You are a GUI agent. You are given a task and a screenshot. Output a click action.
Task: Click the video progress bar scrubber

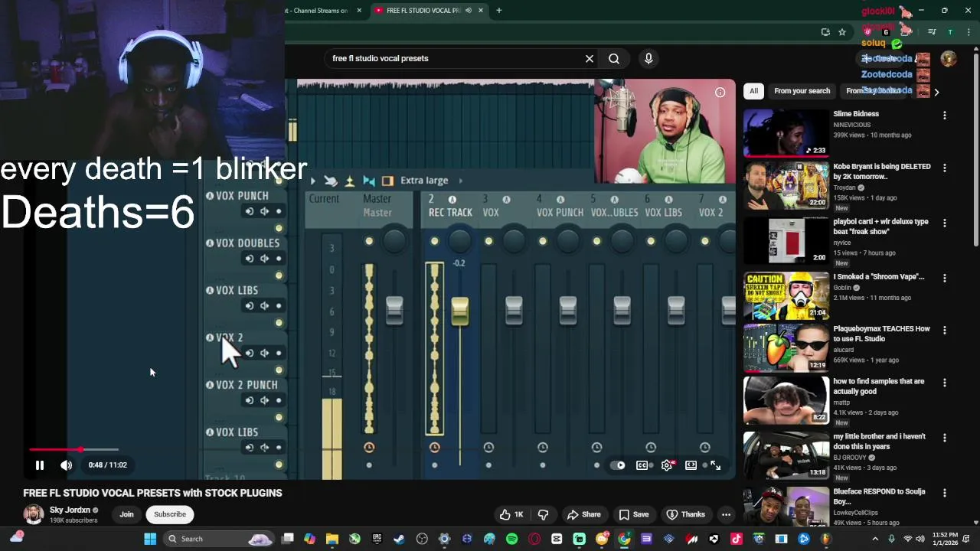(x=80, y=450)
